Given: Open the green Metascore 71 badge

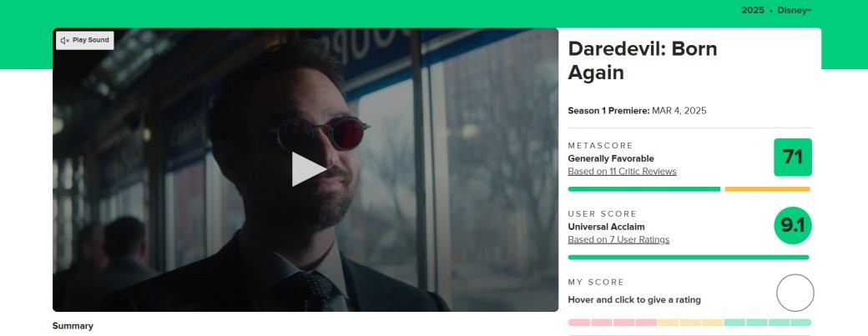Looking at the screenshot, I should tap(793, 158).
